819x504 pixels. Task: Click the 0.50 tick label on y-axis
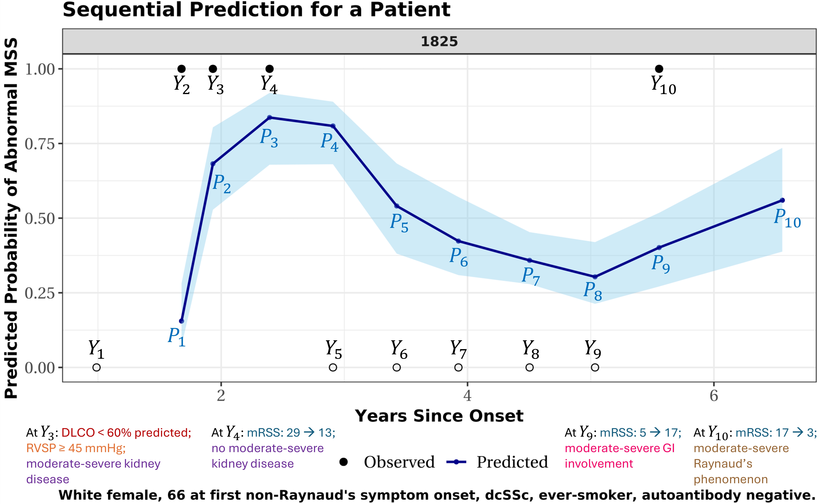[x=40, y=219]
